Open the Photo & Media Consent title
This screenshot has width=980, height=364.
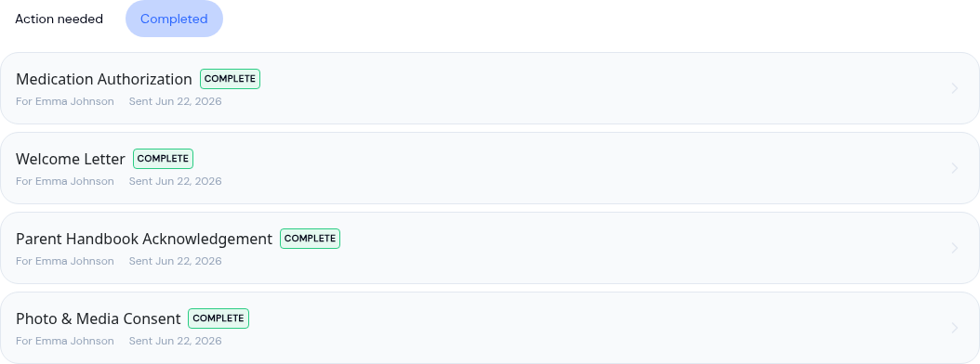tap(99, 319)
